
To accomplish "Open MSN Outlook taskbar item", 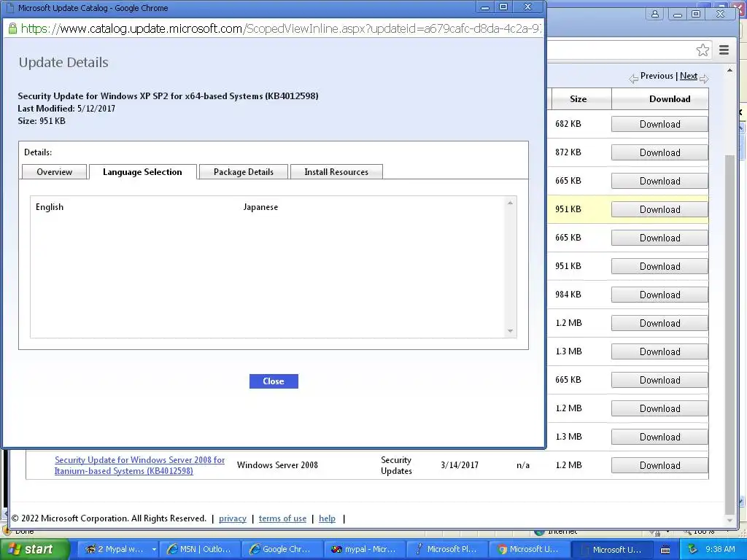I will coord(199,550).
